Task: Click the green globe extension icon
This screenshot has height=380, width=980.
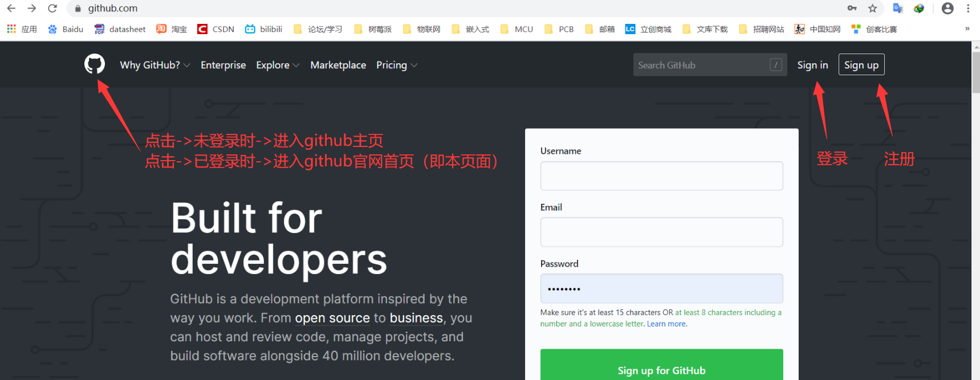Action: tap(918, 8)
